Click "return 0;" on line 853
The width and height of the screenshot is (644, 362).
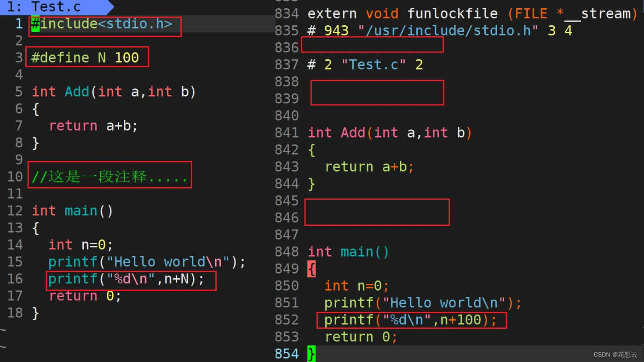pyautogui.click(x=361, y=337)
